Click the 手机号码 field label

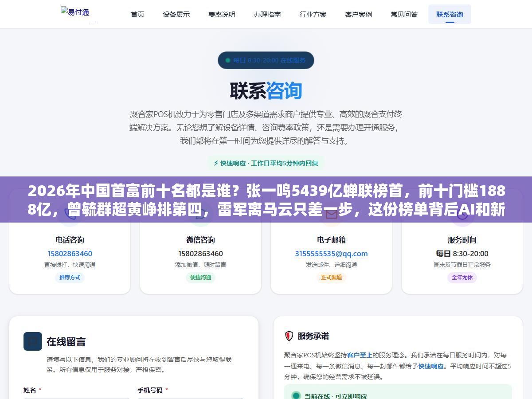(150, 390)
